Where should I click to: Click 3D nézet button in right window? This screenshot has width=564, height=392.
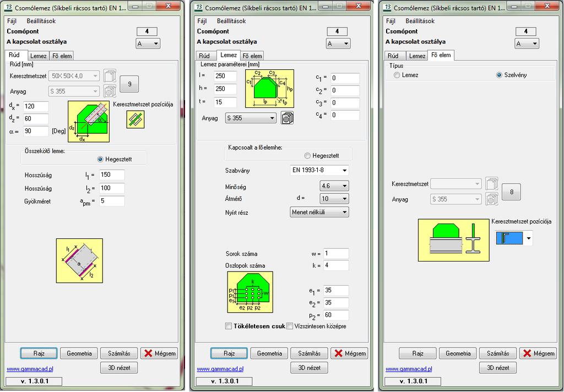[x=498, y=368]
